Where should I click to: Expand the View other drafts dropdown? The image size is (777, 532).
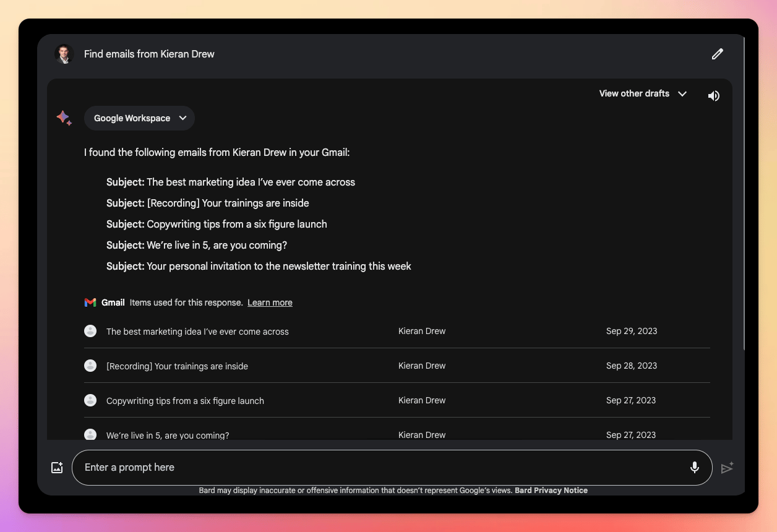(x=643, y=93)
